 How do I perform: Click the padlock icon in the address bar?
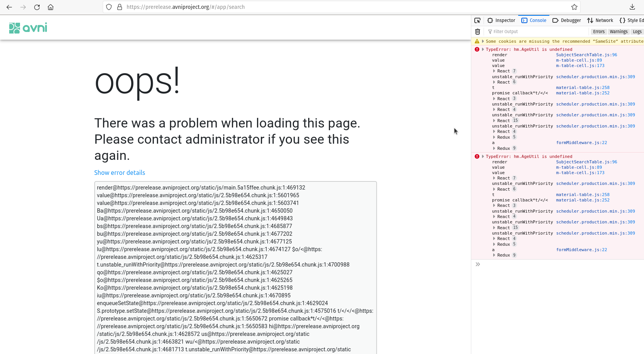pyautogui.click(x=119, y=7)
